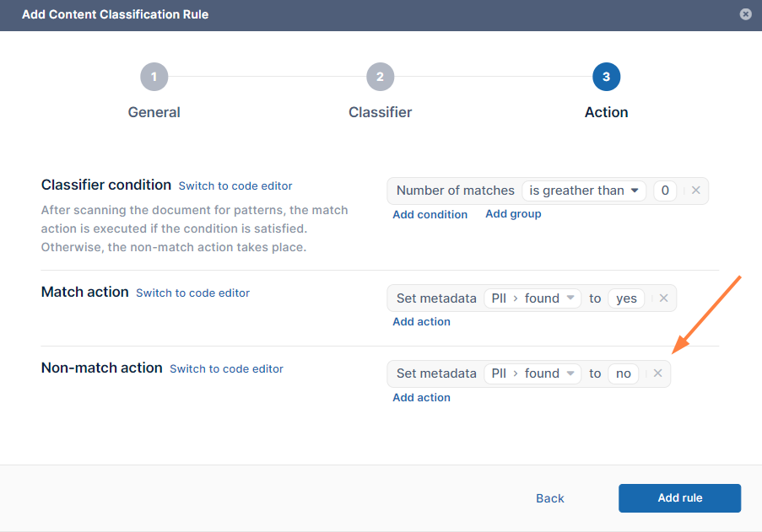Edit the Match action 'yes' value
This screenshot has height=532, width=762.
pyautogui.click(x=626, y=298)
